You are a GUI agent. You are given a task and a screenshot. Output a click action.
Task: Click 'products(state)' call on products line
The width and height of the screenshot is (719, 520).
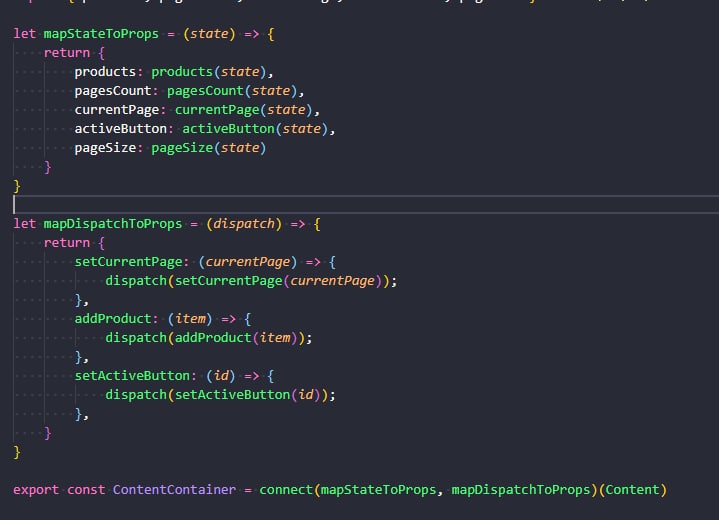209,72
